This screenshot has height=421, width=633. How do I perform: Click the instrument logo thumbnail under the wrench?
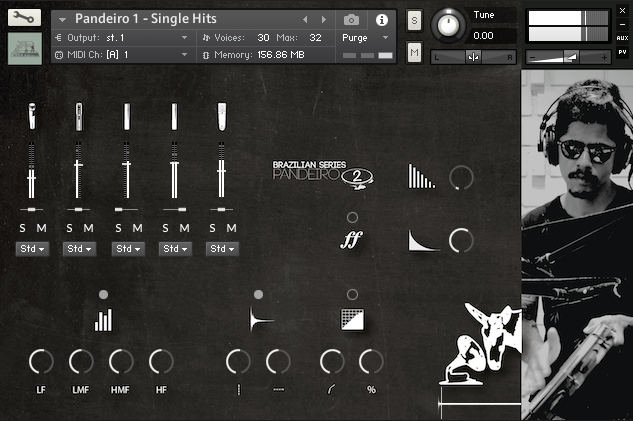click(x=25, y=49)
